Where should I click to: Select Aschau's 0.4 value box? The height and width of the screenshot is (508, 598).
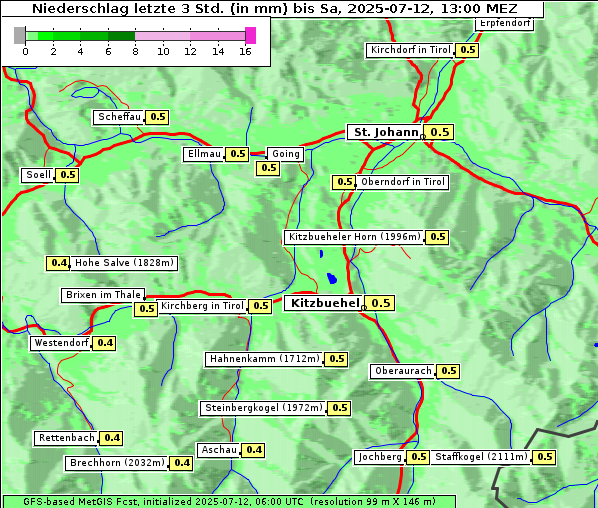point(254,450)
